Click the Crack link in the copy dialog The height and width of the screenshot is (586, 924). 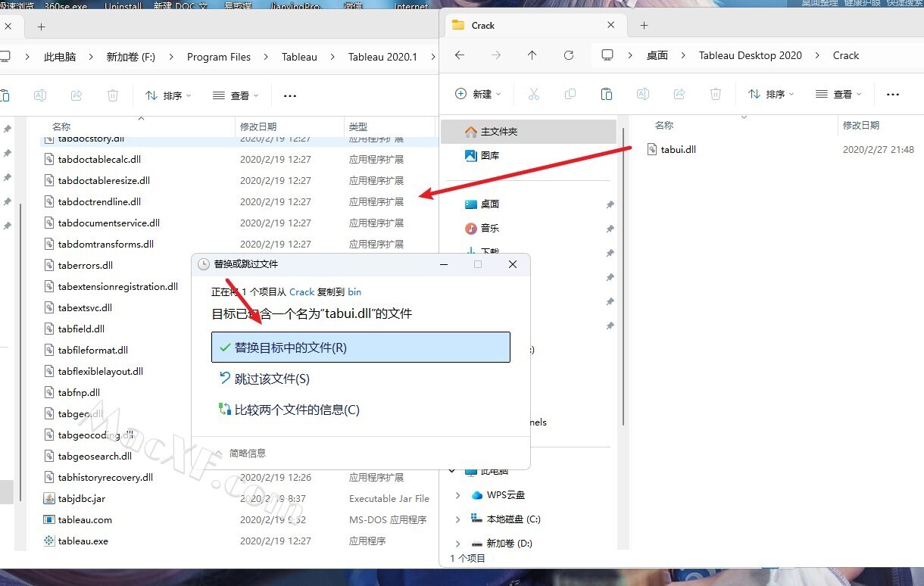(301, 291)
